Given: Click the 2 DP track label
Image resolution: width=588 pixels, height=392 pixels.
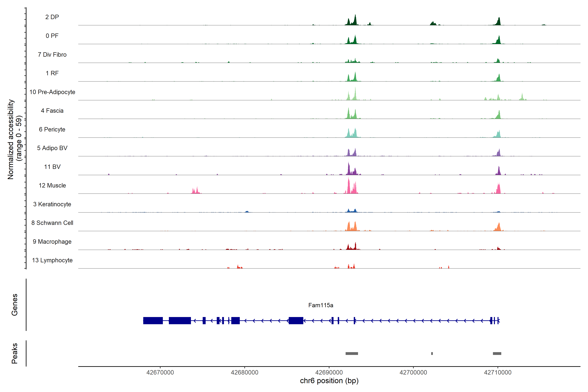Looking at the screenshot, I should (x=52, y=17).
